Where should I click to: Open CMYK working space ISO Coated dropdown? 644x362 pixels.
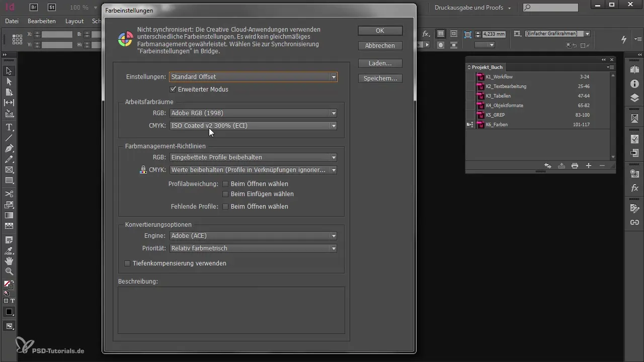253,126
